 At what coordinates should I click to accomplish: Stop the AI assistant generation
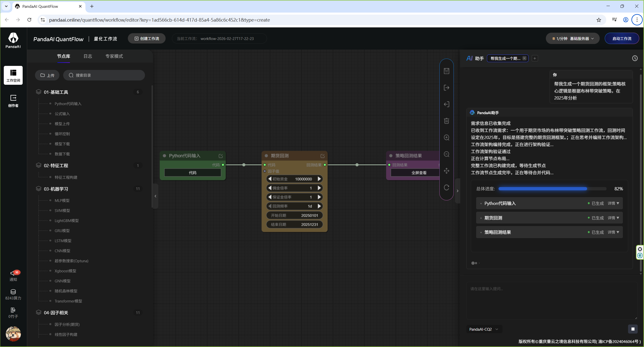click(633, 329)
